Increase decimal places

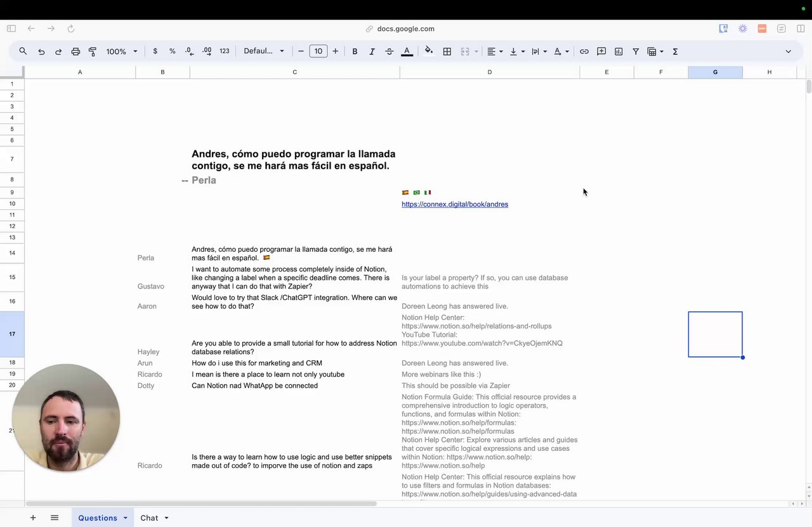click(207, 51)
